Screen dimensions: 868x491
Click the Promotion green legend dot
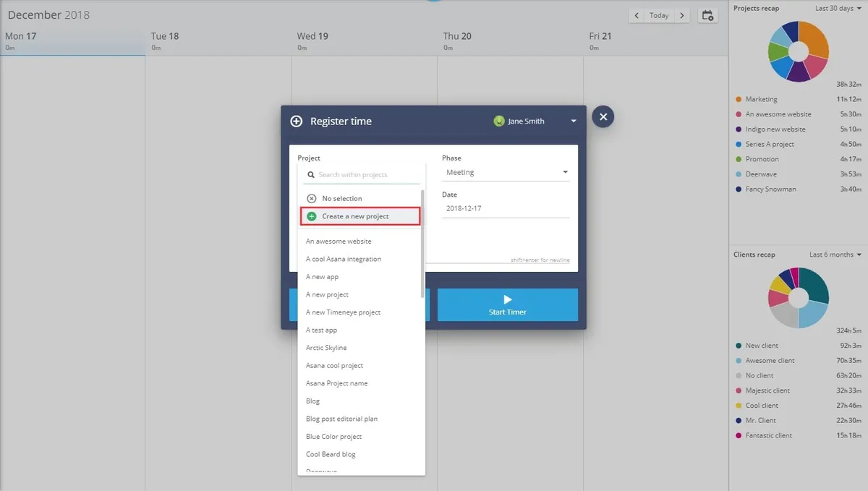739,159
